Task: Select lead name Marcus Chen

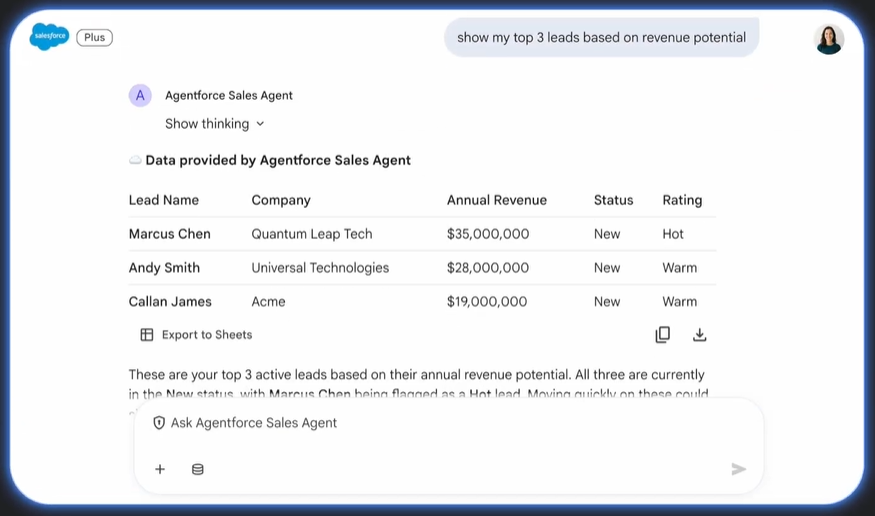Action: click(x=170, y=234)
